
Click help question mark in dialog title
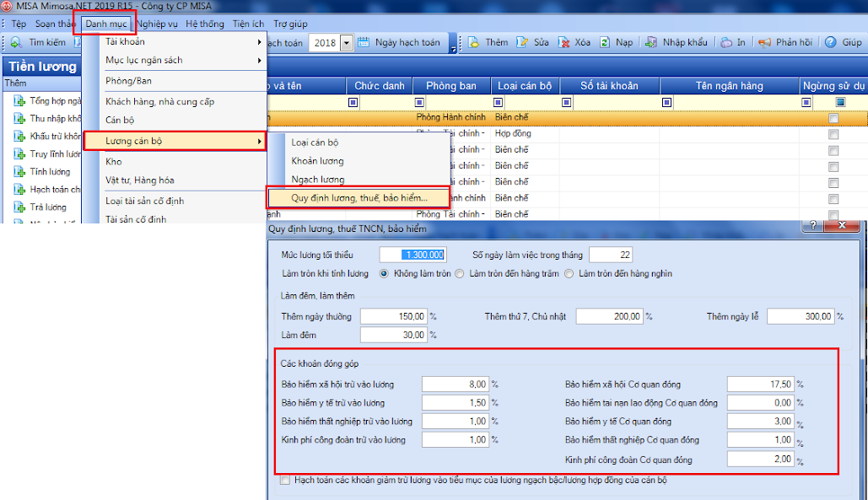[812, 225]
